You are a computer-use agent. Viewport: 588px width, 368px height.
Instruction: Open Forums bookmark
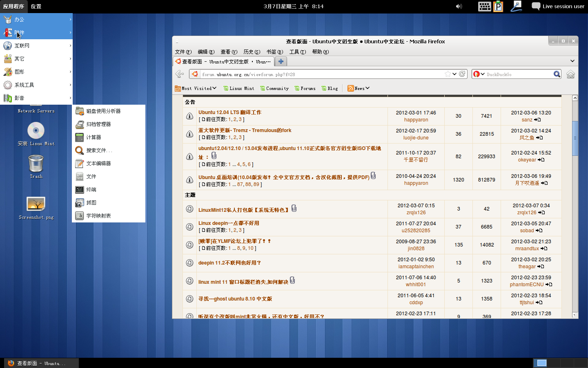pyautogui.click(x=305, y=88)
